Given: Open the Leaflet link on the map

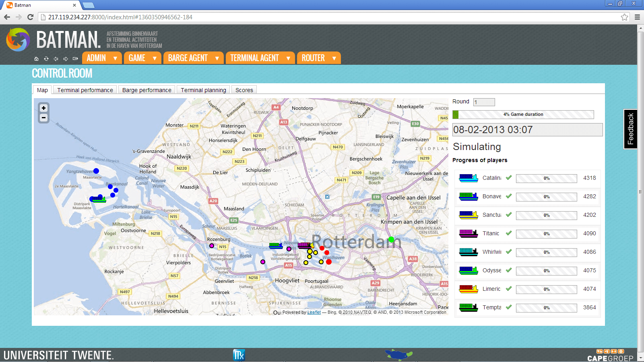Looking at the screenshot, I should [314, 312].
